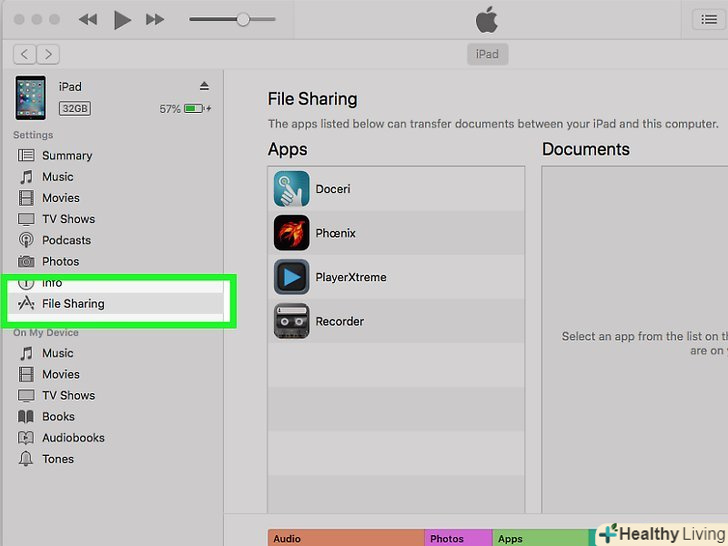
Task: Select the PlayerXtreme app row
Action: pos(396,277)
